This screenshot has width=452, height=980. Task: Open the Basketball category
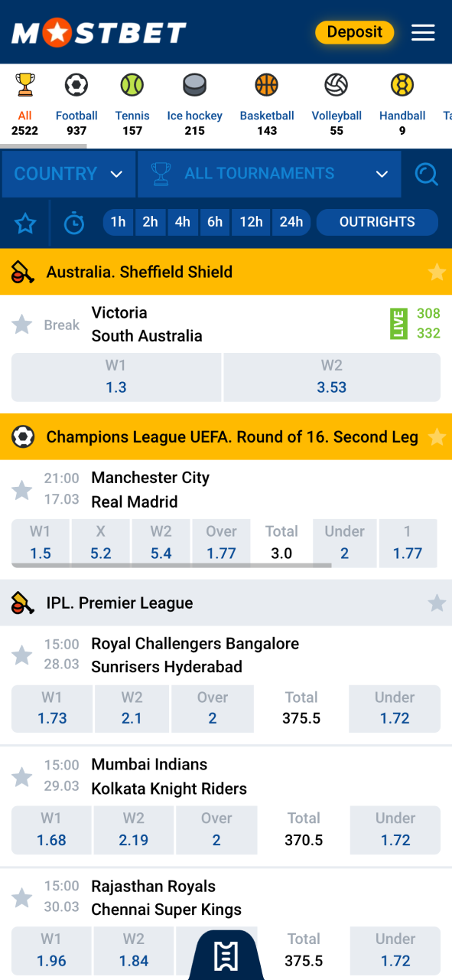[x=266, y=85]
